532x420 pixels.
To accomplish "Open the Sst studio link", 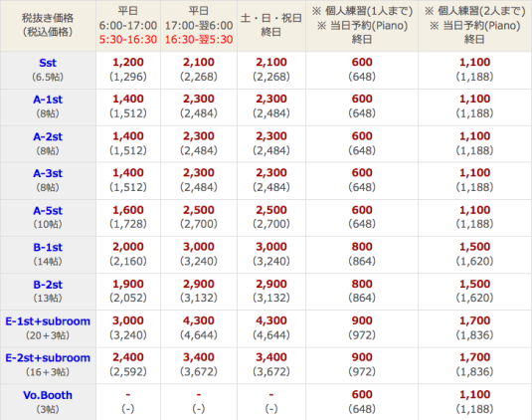I will 48,63.
